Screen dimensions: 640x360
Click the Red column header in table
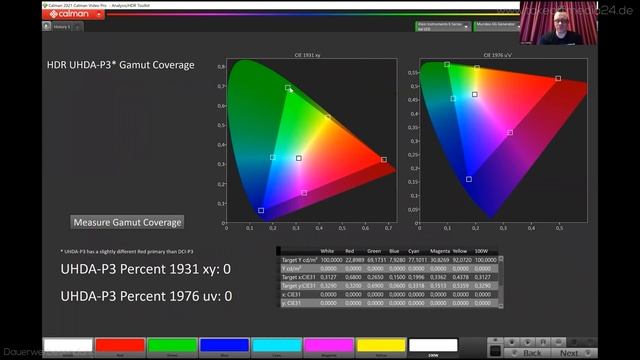(x=349, y=251)
